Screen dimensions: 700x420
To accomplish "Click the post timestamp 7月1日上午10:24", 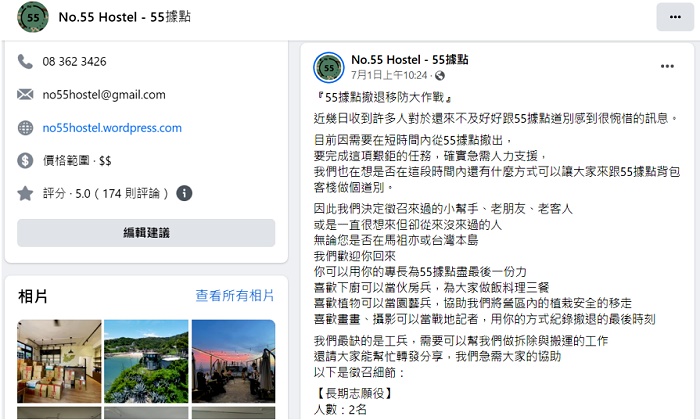I will pyautogui.click(x=389, y=75).
